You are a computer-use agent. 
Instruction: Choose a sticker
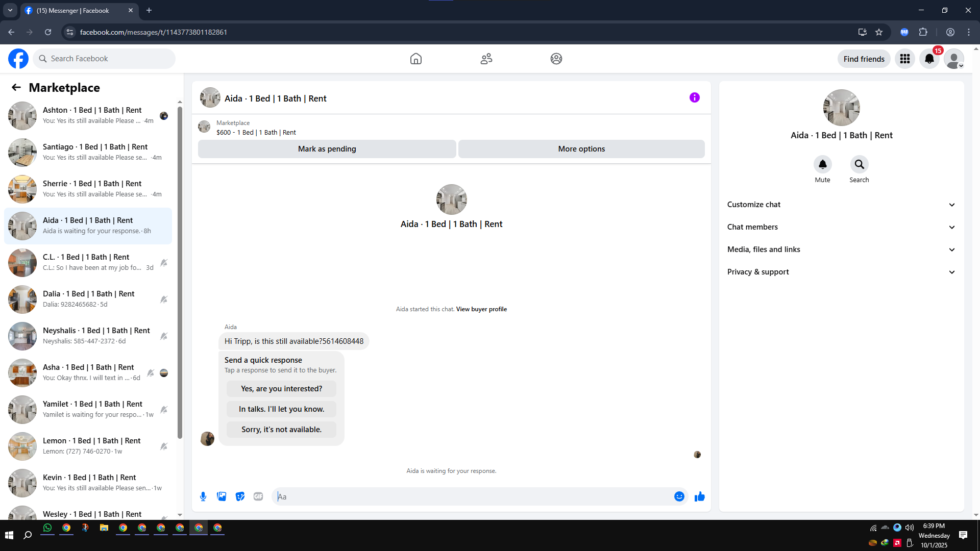tap(240, 496)
